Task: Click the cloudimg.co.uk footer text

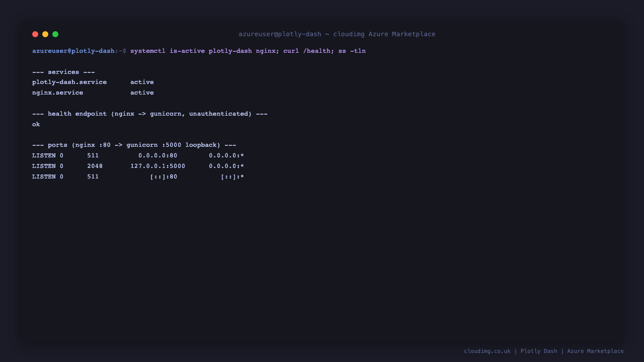Action: 487,351
